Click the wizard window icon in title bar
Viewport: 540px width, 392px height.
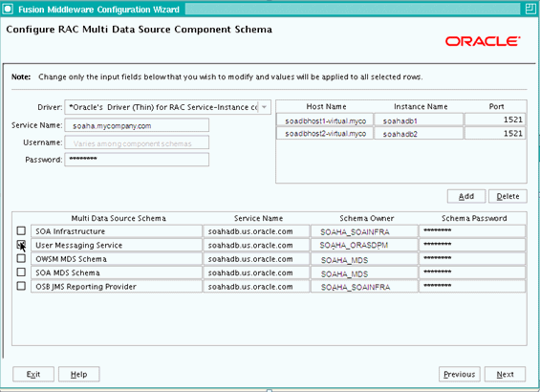coord(8,9)
